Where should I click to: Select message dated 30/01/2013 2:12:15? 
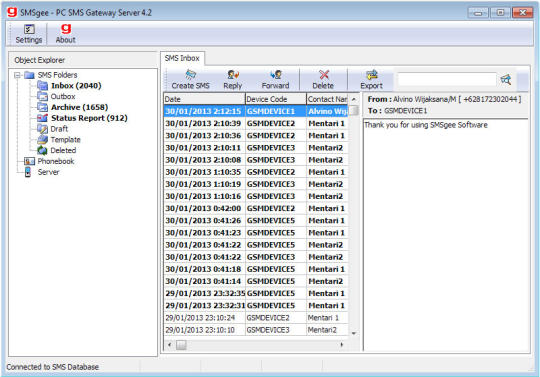point(256,111)
